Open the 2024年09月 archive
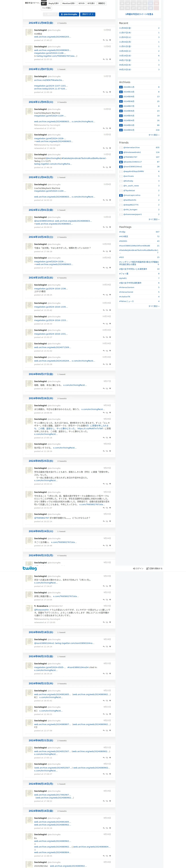 (129, 96)
